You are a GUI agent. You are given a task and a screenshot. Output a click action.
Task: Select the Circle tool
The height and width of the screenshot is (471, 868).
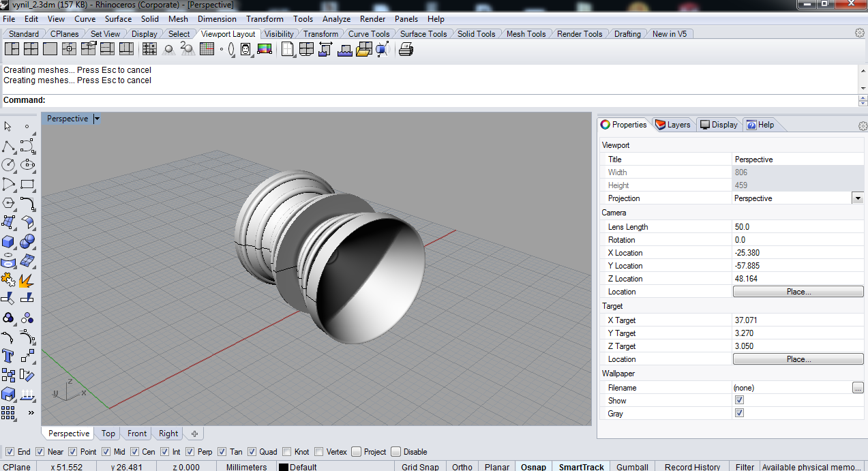click(8, 165)
